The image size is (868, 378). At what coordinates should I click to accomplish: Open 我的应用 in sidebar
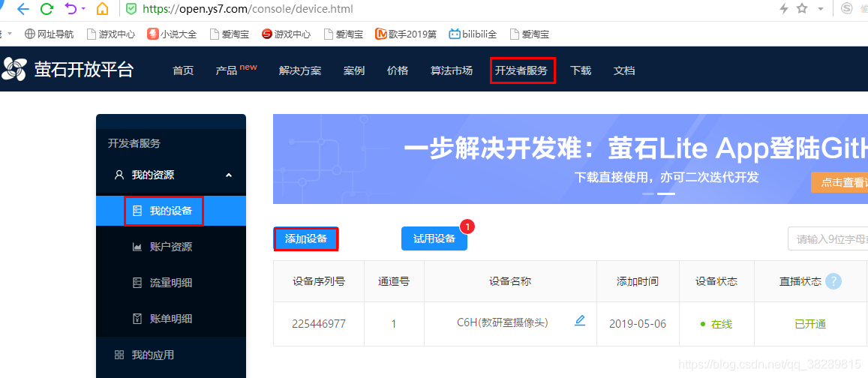tap(171, 355)
